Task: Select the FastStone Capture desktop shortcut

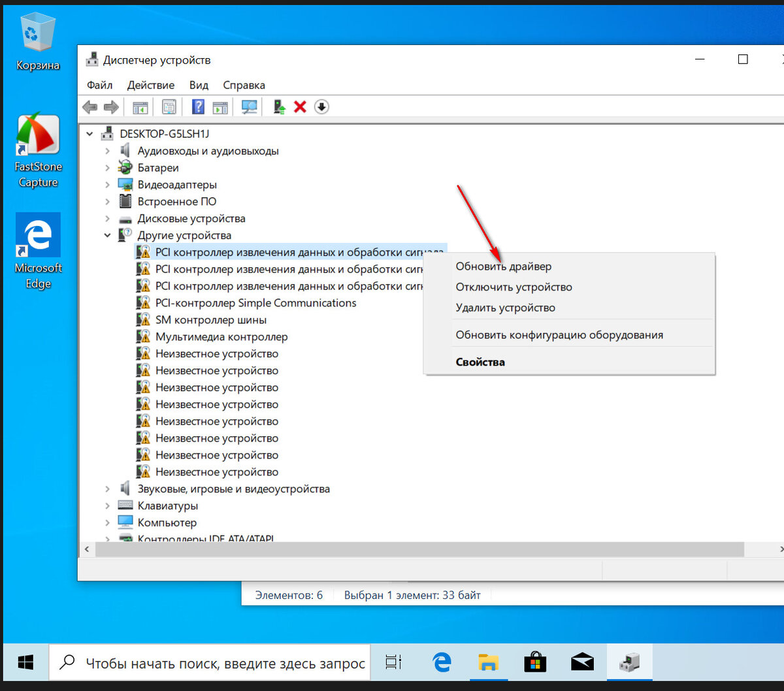Action: tap(38, 152)
